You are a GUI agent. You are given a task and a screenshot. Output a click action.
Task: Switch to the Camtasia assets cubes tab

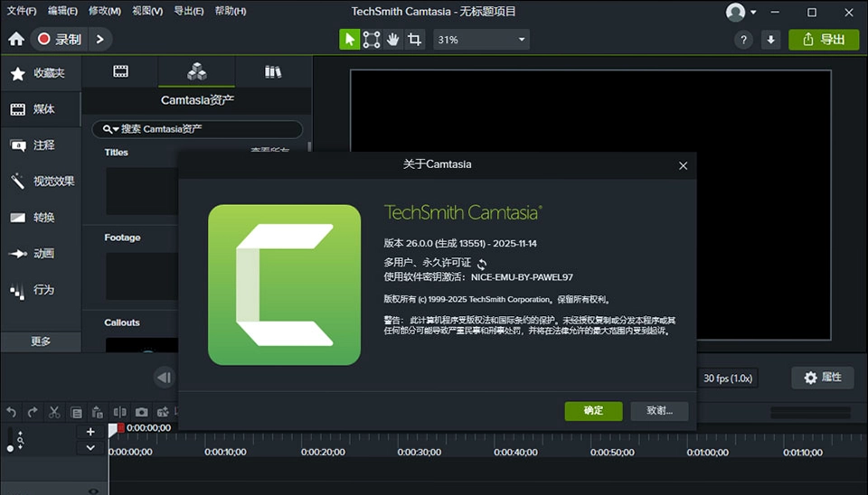196,71
